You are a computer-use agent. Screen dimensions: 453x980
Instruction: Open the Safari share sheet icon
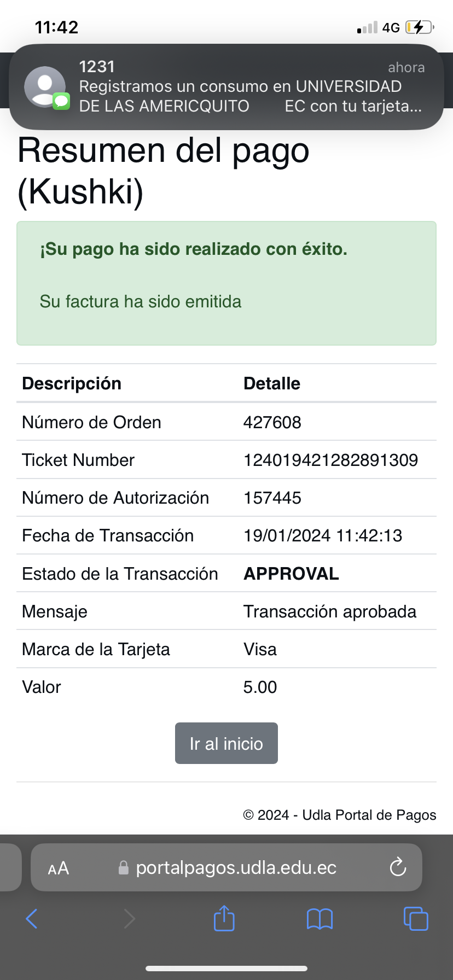224,918
